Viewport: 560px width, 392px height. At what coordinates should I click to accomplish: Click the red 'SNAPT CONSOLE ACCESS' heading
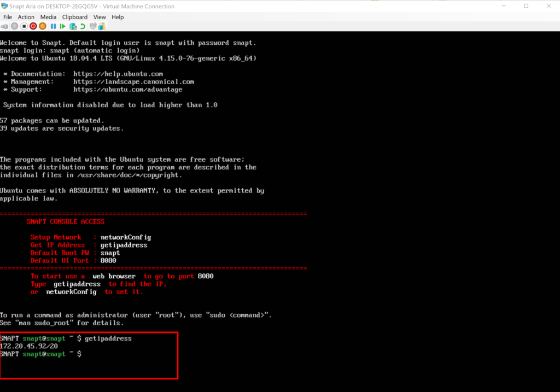point(66,222)
